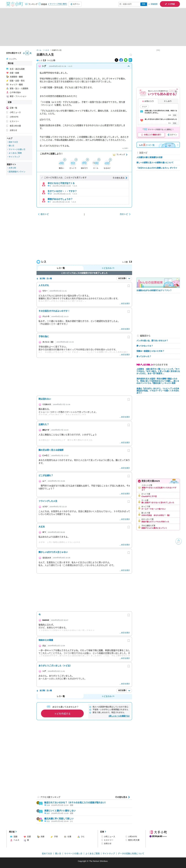This screenshot has height=868, width=186.
Task: Share the topic on Facebook
Action: click(121, 60)
